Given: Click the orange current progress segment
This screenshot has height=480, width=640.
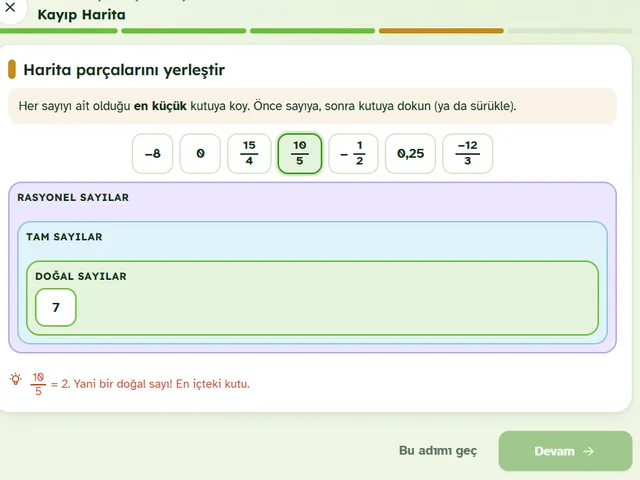Looking at the screenshot, I should pyautogui.click(x=441, y=31).
